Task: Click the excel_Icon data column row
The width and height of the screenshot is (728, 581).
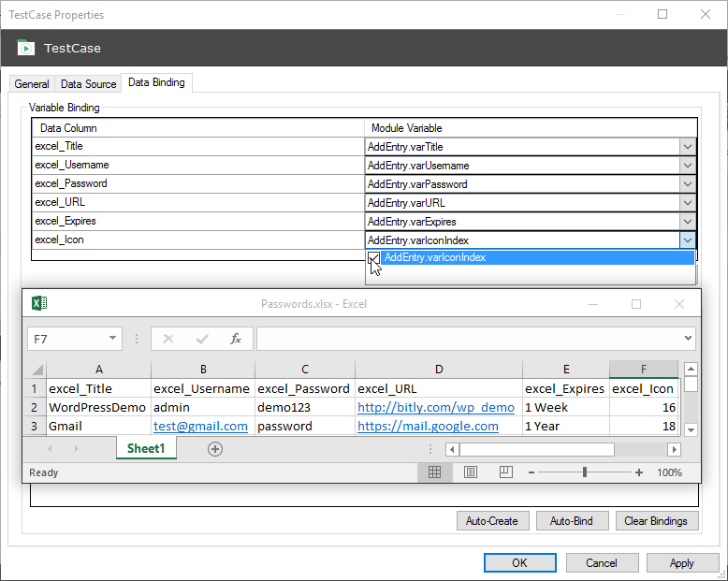Action: point(197,240)
